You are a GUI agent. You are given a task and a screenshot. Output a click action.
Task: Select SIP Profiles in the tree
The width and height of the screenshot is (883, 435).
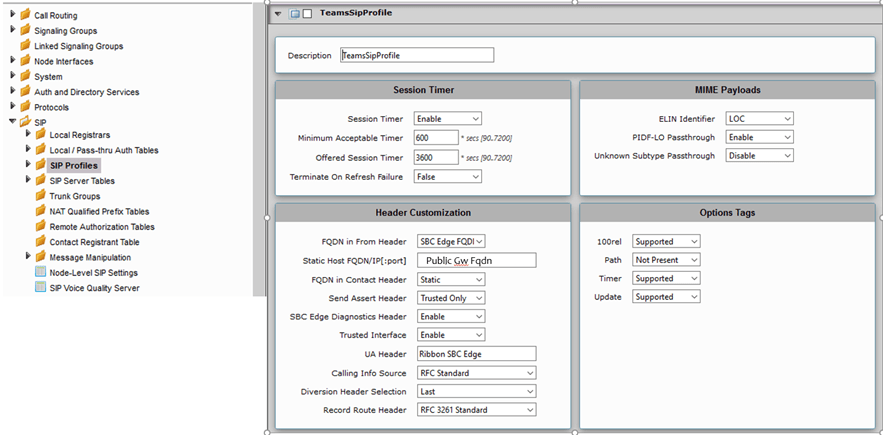pos(74,165)
